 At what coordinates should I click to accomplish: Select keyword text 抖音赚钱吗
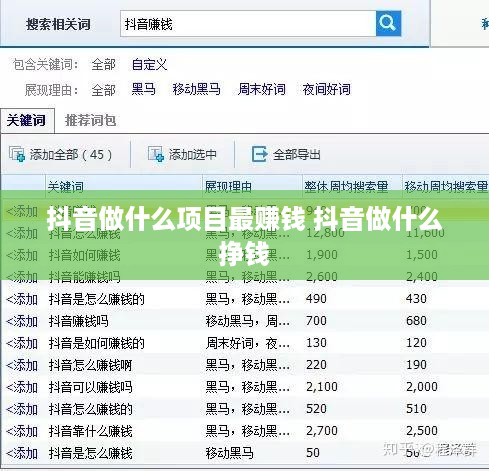[x=79, y=321]
